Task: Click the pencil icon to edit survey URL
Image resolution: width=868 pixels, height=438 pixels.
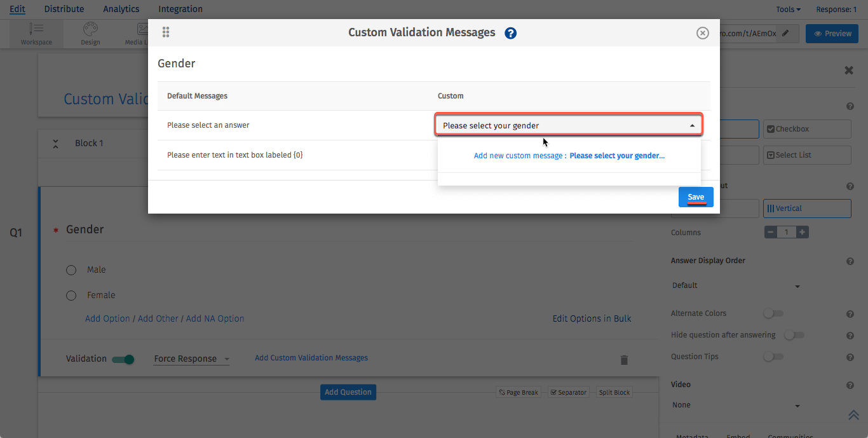Action: (786, 34)
